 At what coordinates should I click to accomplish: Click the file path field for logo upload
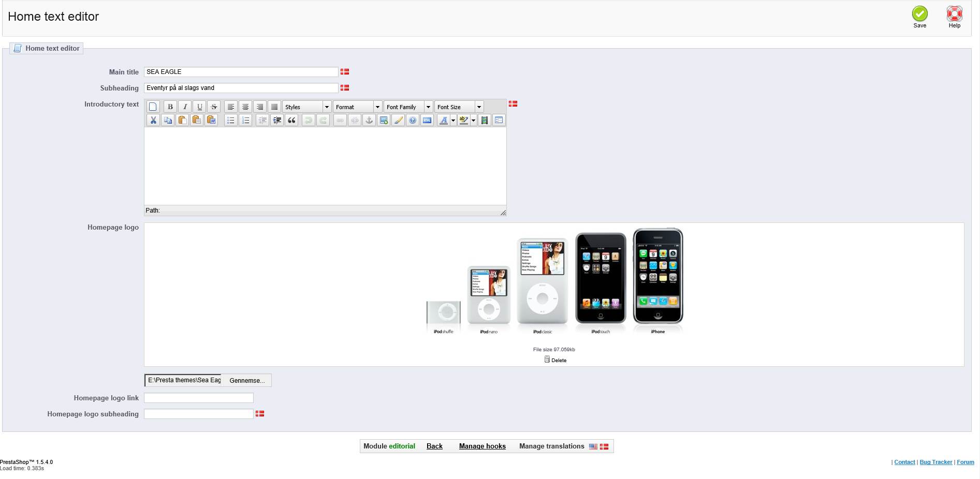pyautogui.click(x=183, y=380)
